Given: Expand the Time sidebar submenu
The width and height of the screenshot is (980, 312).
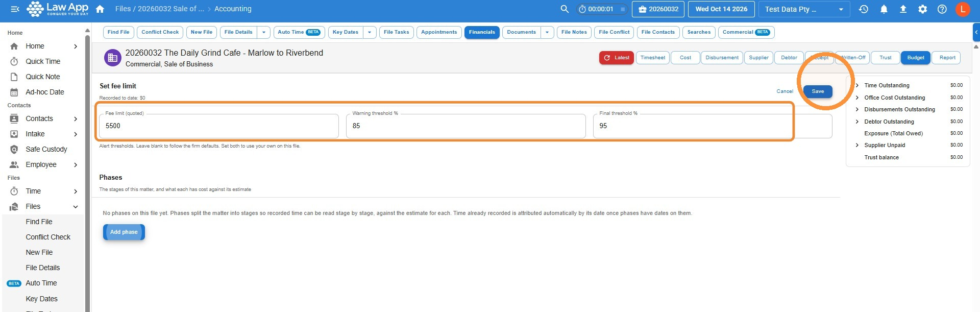Looking at the screenshot, I should [76, 191].
